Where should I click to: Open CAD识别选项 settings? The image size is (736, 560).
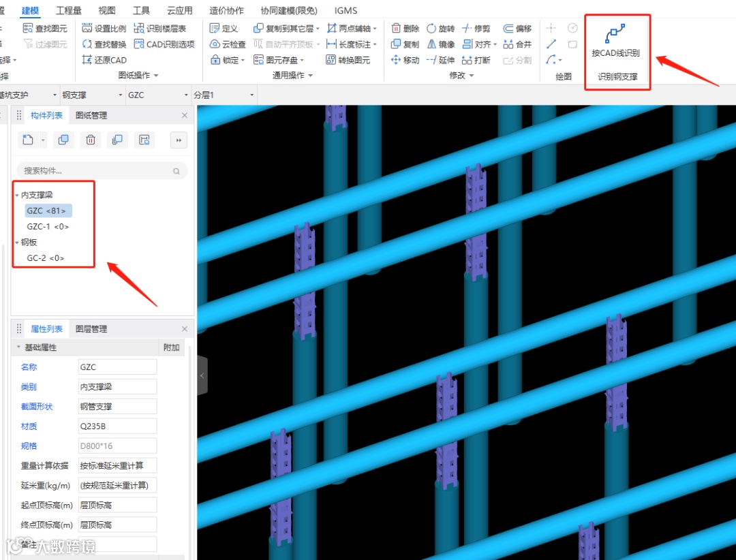tap(164, 44)
